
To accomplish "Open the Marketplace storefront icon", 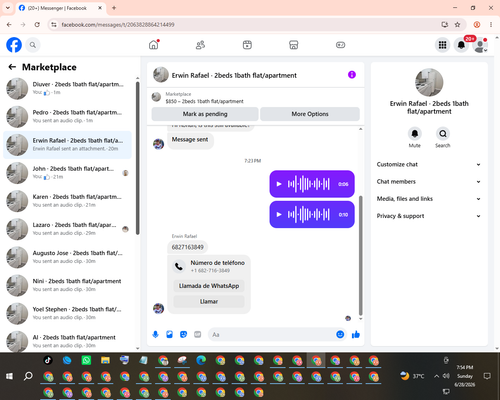I will point(294,45).
